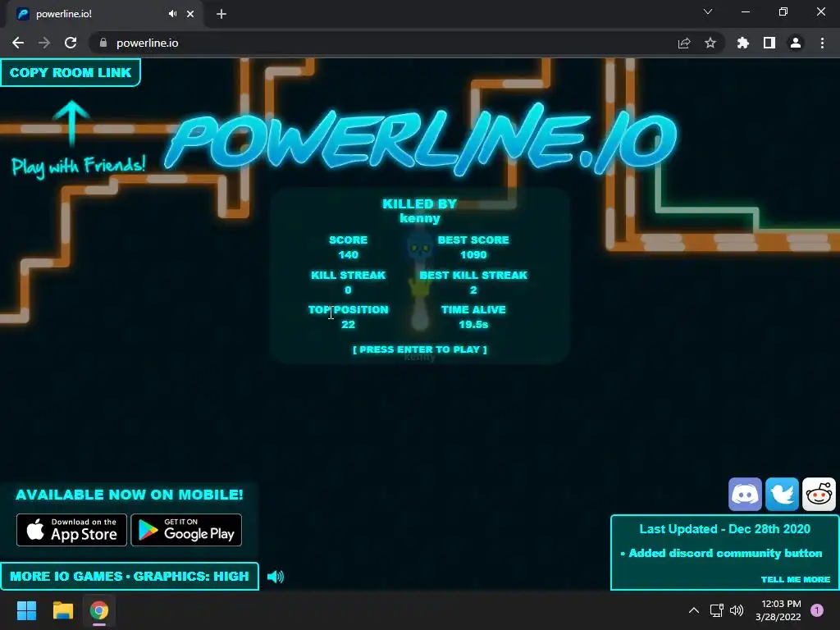Open a new tab with plus button
Screen dimensions: 840x630
tap(221, 14)
